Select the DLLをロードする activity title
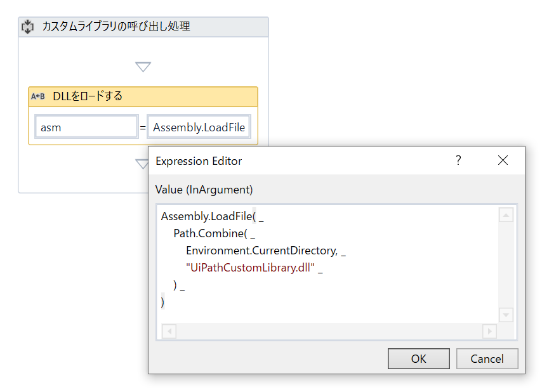The height and width of the screenshot is (392, 542). [88, 96]
